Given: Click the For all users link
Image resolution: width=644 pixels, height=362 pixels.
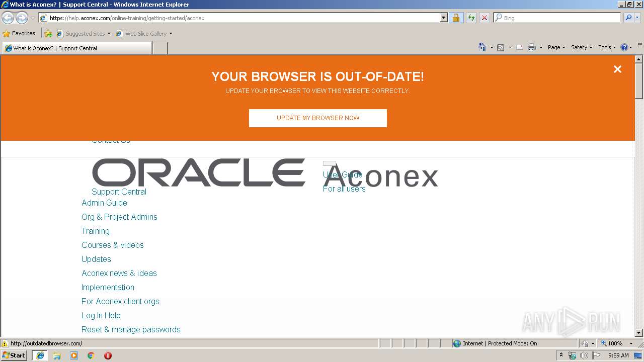Looking at the screenshot, I should (344, 189).
